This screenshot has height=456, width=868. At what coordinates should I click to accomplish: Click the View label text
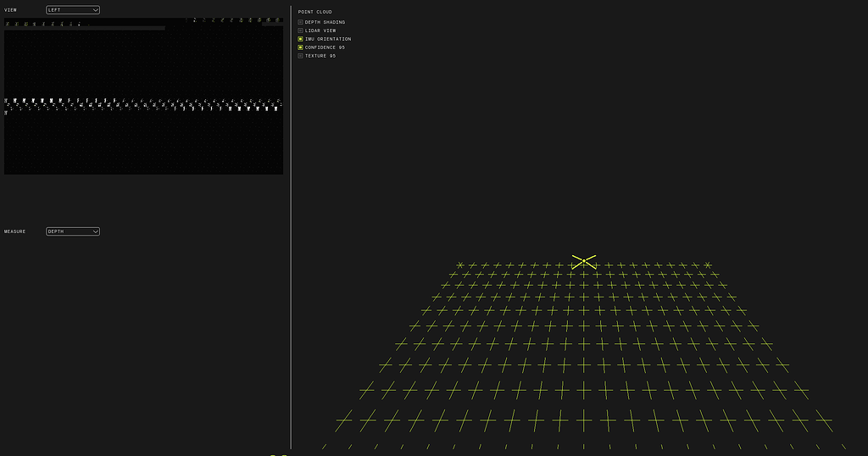pos(10,10)
